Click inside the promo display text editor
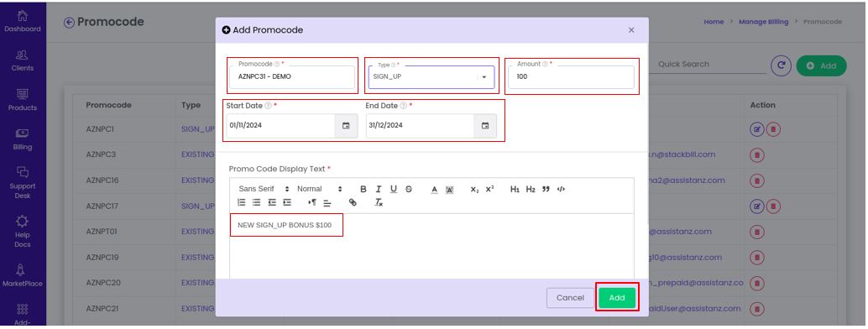Viewport: 868px width, 329px height. click(x=431, y=247)
